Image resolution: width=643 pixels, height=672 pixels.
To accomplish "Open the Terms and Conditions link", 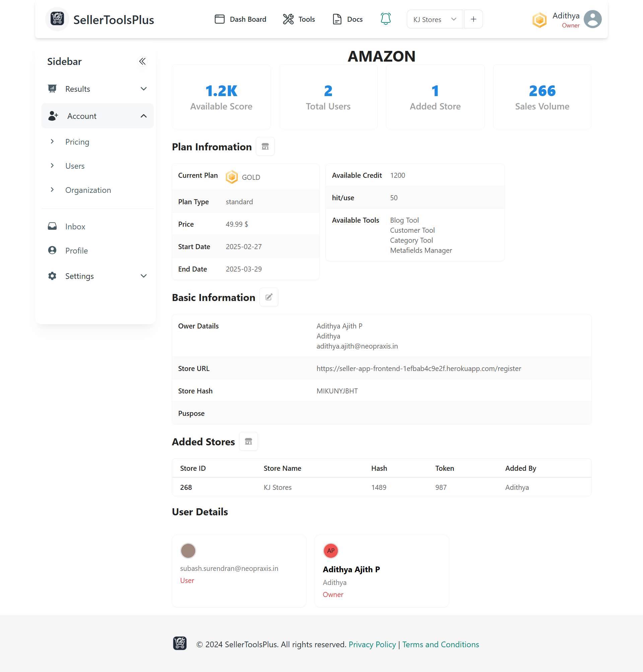I will coord(440,645).
